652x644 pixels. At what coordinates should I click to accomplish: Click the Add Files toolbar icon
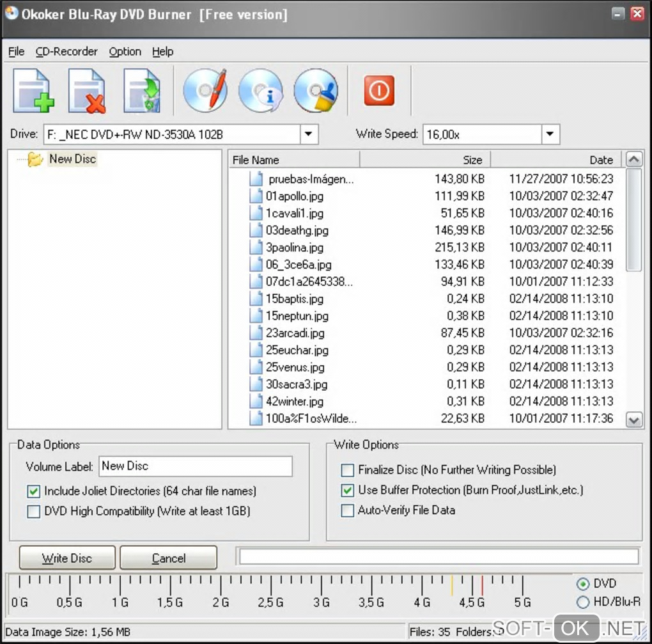33,91
